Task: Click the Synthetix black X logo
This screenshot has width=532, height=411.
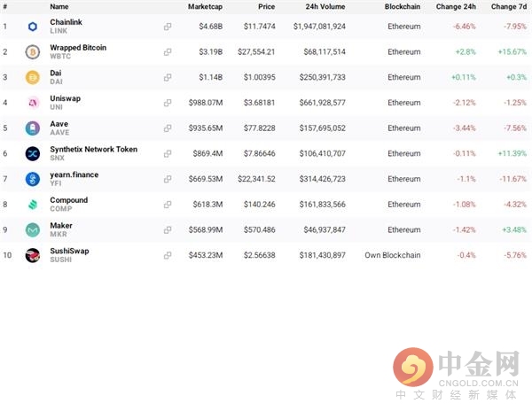Action: coord(33,153)
